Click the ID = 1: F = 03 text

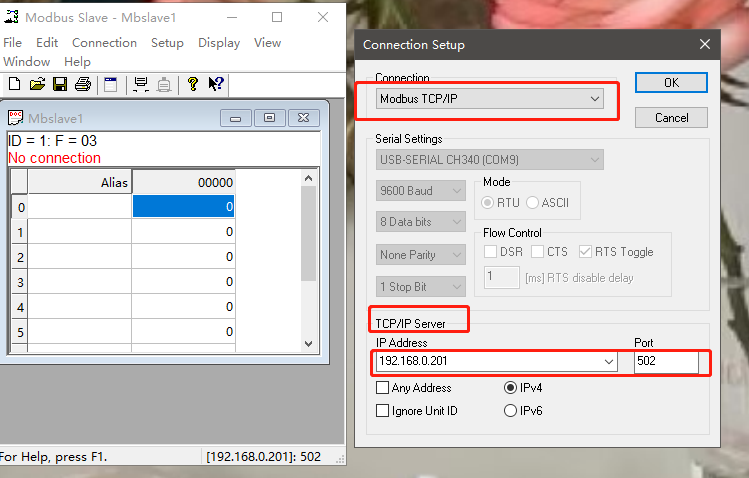coord(53,141)
